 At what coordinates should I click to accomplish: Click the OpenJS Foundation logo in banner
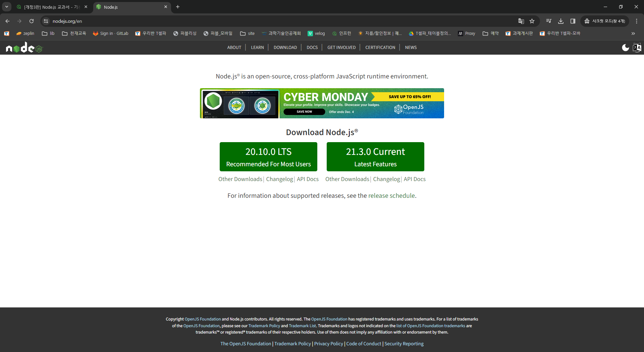coord(409,109)
